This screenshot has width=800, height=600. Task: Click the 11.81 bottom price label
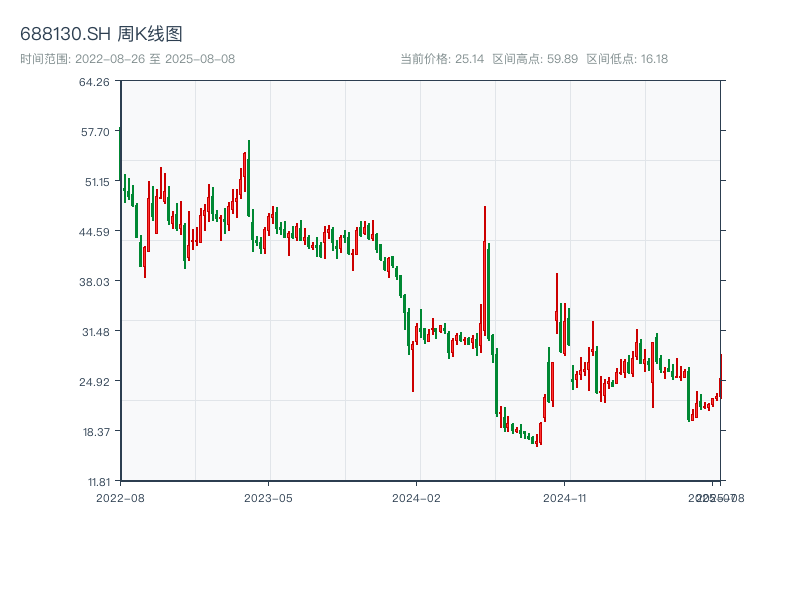coord(94,481)
